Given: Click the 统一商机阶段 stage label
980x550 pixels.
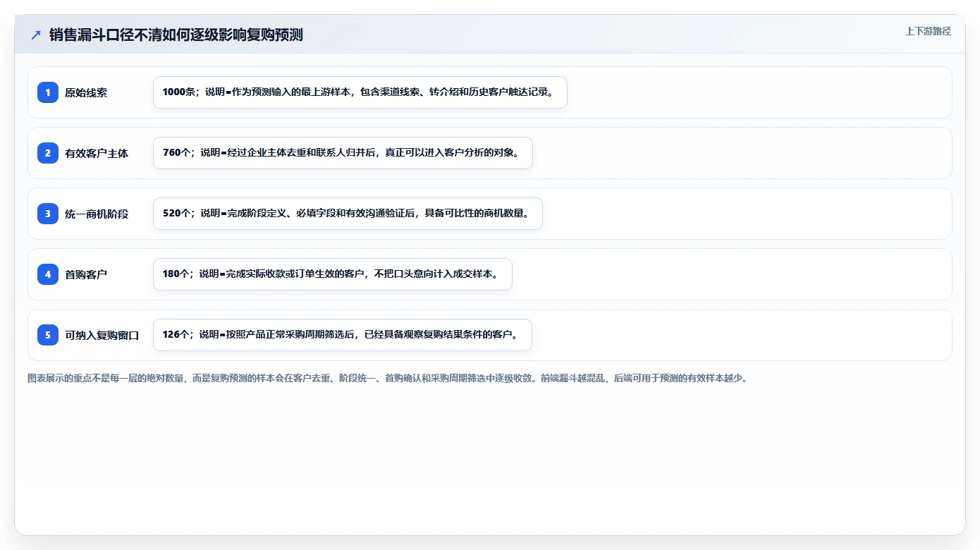Looking at the screenshot, I should pos(97,214).
